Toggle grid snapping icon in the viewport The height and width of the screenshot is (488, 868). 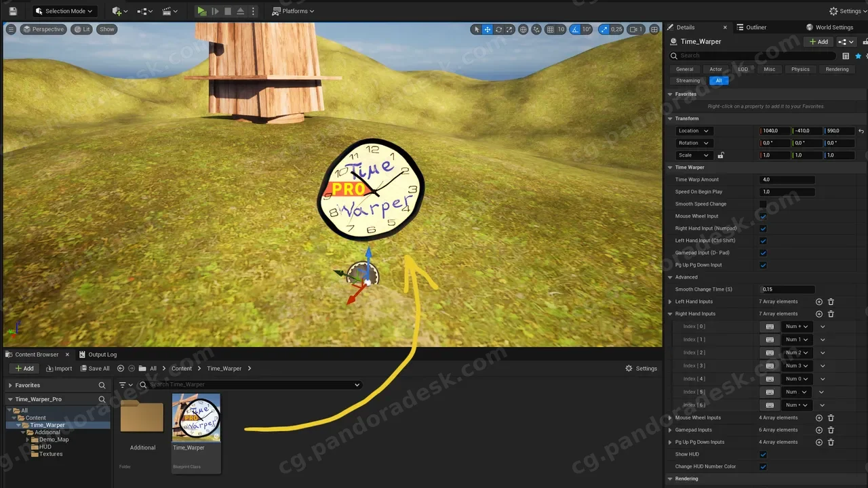[x=551, y=29]
